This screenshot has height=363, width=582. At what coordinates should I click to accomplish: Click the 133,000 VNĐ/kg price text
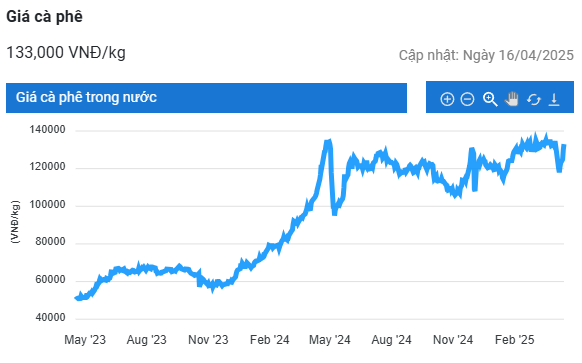click(66, 52)
